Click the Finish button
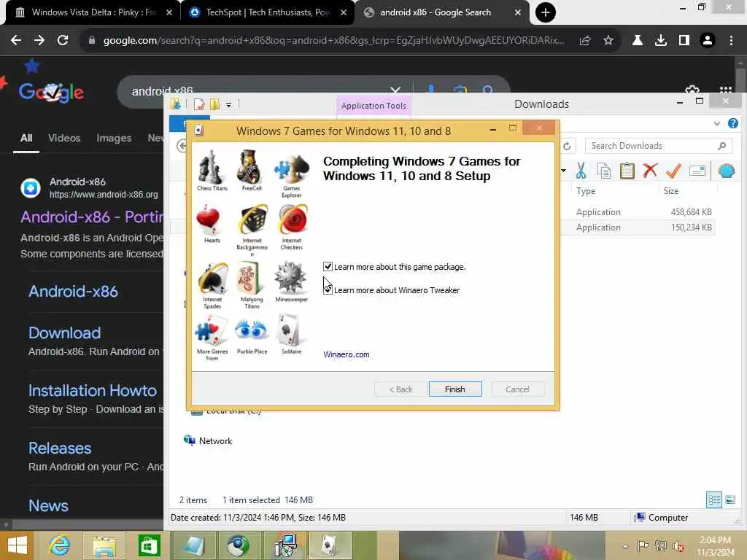 click(455, 389)
